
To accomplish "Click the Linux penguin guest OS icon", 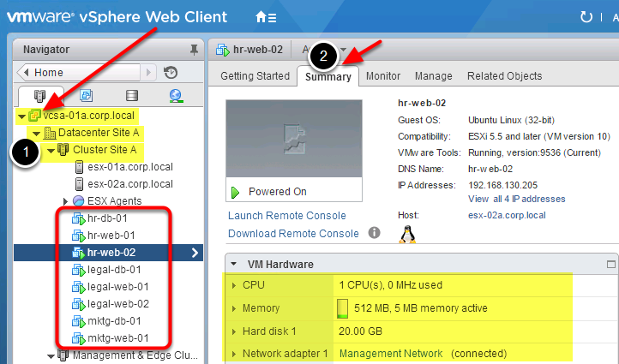I will pyautogui.click(x=407, y=235).
